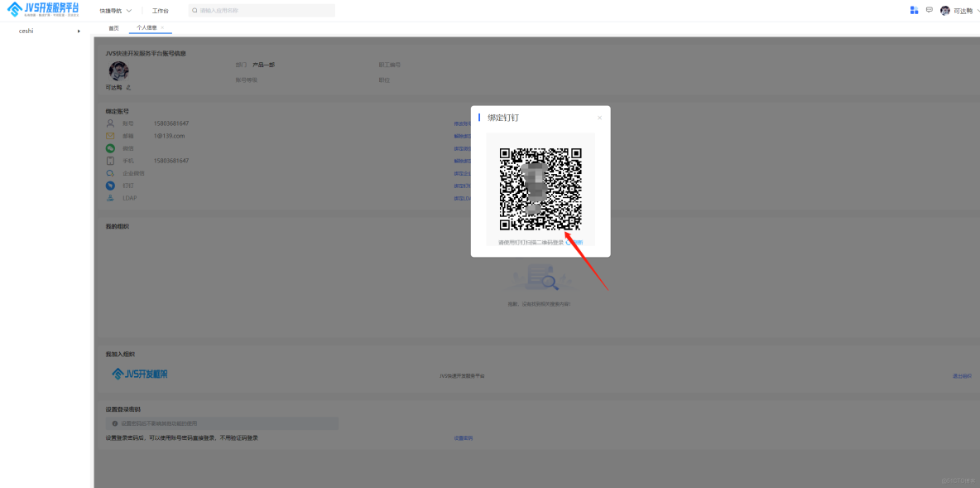Open the blue app grid icon
Viewport: 980px width, 488px height.
pyautogui.click(x=915, y=10)
